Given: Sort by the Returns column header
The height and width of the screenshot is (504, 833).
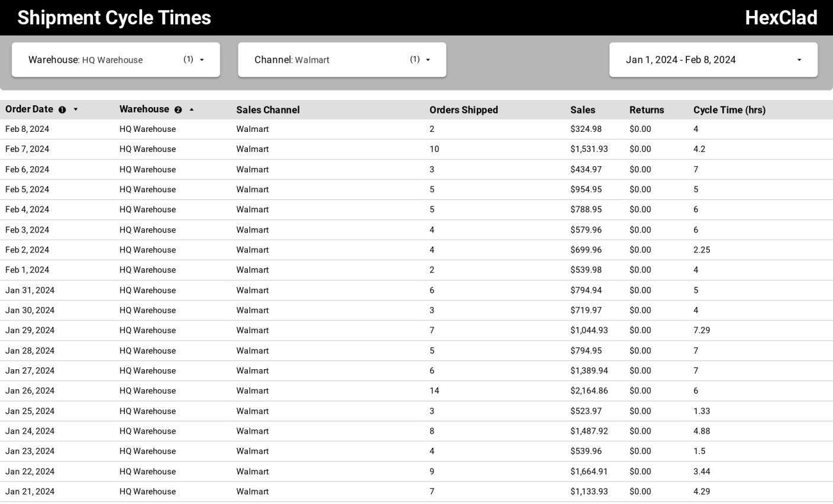Looking at the screenshot, I should (647, 110).
